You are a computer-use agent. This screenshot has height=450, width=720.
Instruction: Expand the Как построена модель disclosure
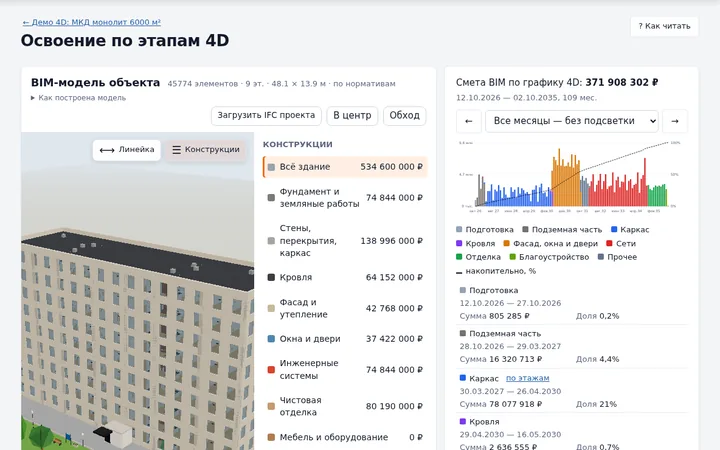[79, 98]
